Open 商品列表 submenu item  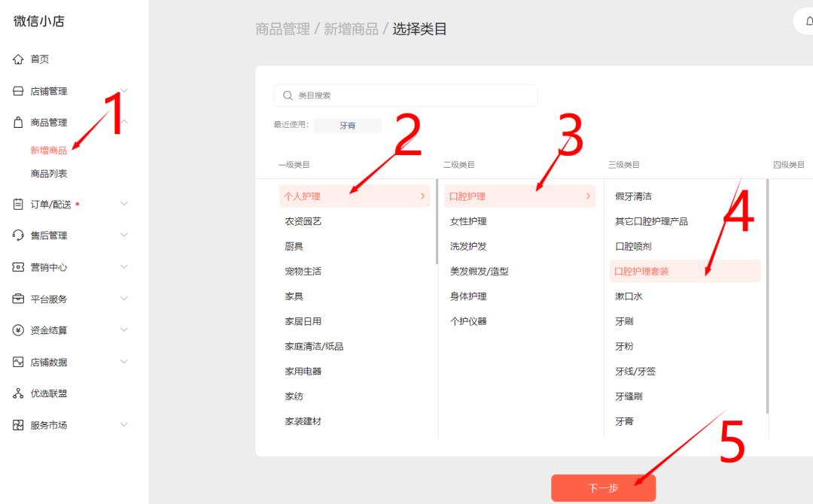[49, 174]
